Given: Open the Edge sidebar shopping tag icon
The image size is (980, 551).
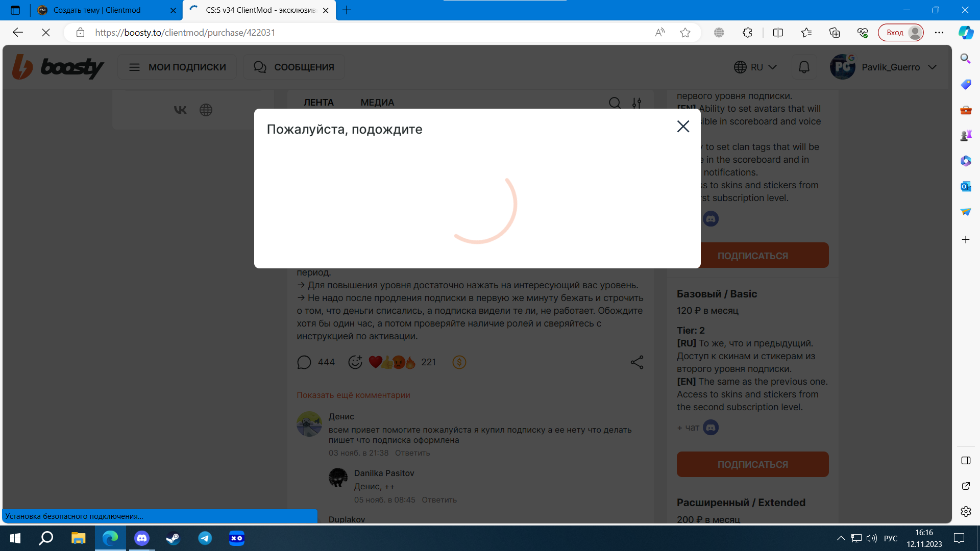Looking at the screenshot, I should (x=965, y=84).
